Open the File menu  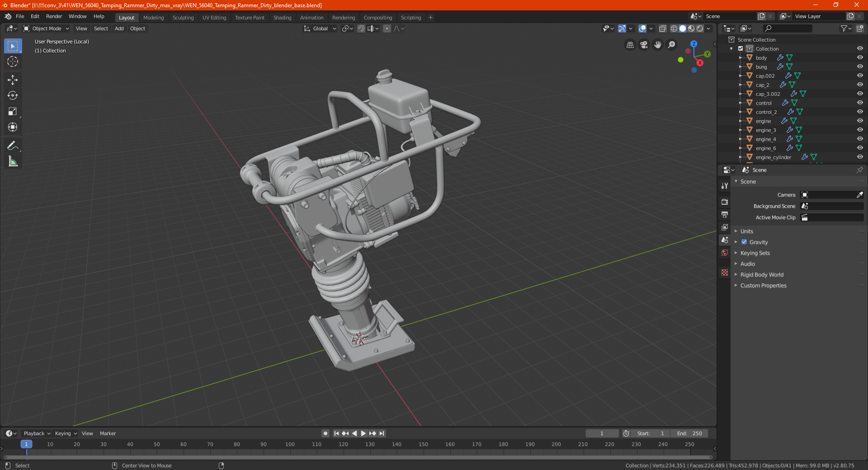point(20,16)
